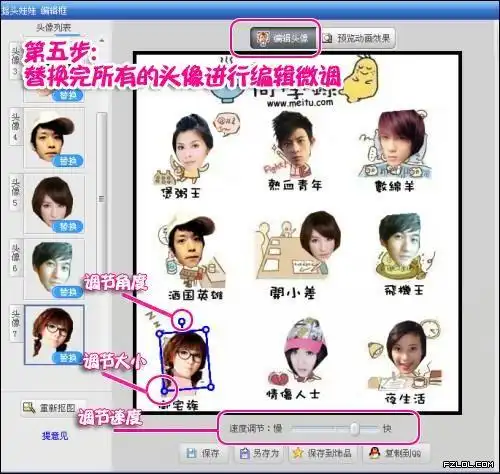The image size is (500, 474).
Task: Click the top-right corner handle of selected head
Action: [x=206, y=330]
